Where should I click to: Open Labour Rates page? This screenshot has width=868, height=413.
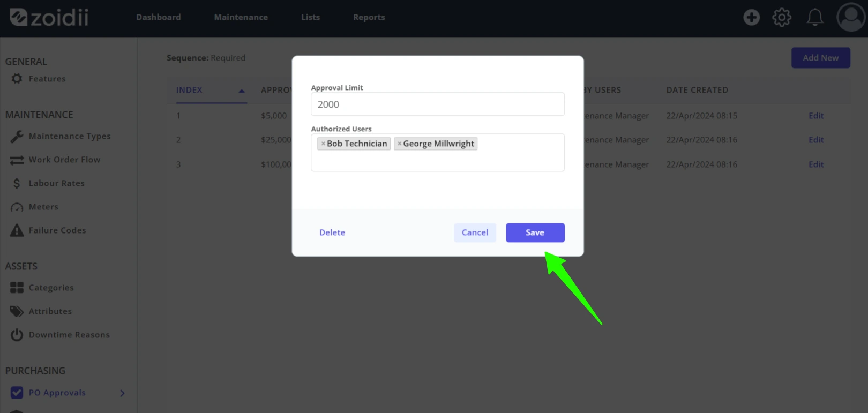pyautogui.click(x=57, y=183)
